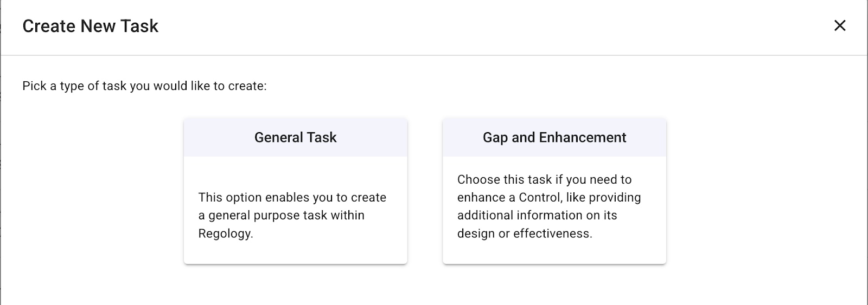Click the General Task description text

[292, 215]
